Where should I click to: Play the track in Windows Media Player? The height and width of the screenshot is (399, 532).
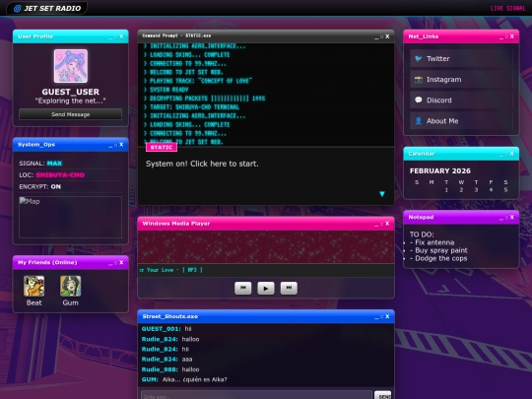tap(266, 288)
